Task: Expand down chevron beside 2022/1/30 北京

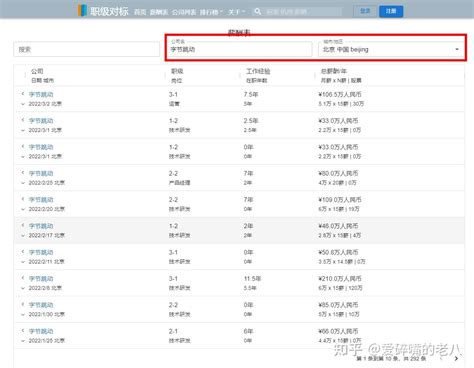Action: tap(23, 315)
